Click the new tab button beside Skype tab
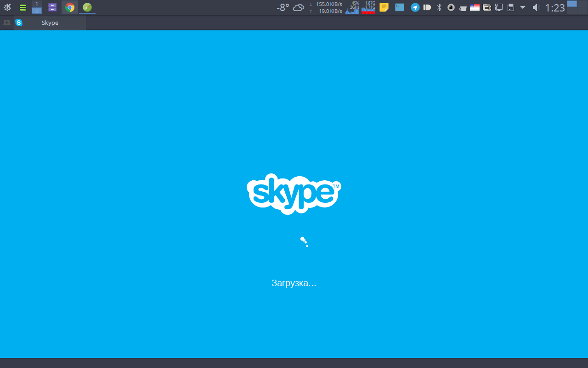This screenshot has width=588, height=368. (7, 23)
